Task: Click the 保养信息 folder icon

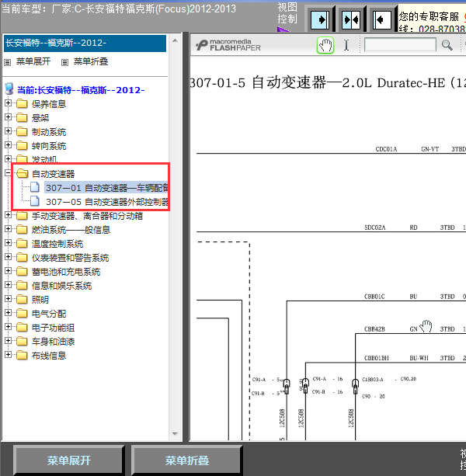Action: tap(22, 104)
